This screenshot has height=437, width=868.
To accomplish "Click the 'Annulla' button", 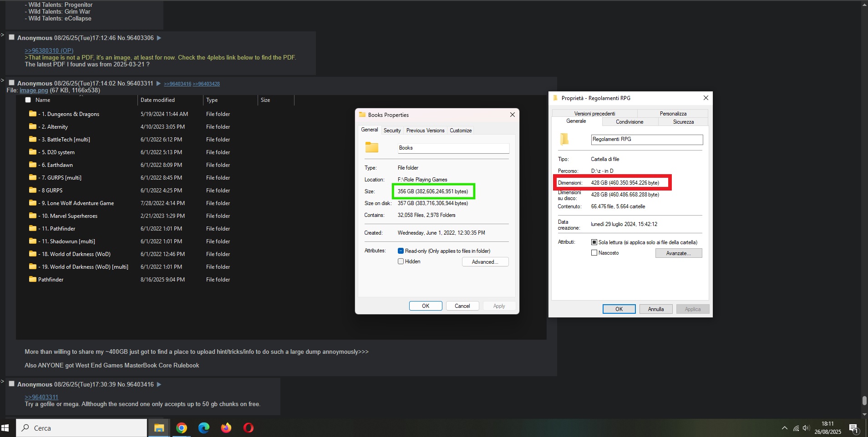I will point(656,309).
